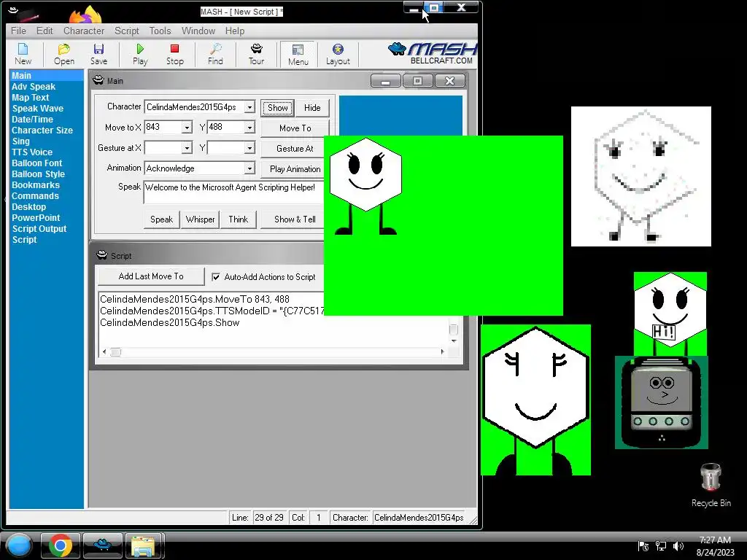Click the Think button

(239, 219)
